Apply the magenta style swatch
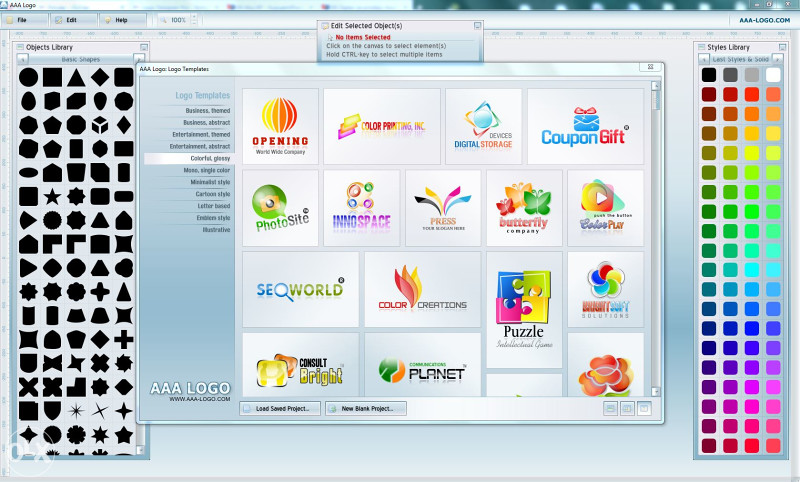Screen dimensions: 800x482 point(752,387)
